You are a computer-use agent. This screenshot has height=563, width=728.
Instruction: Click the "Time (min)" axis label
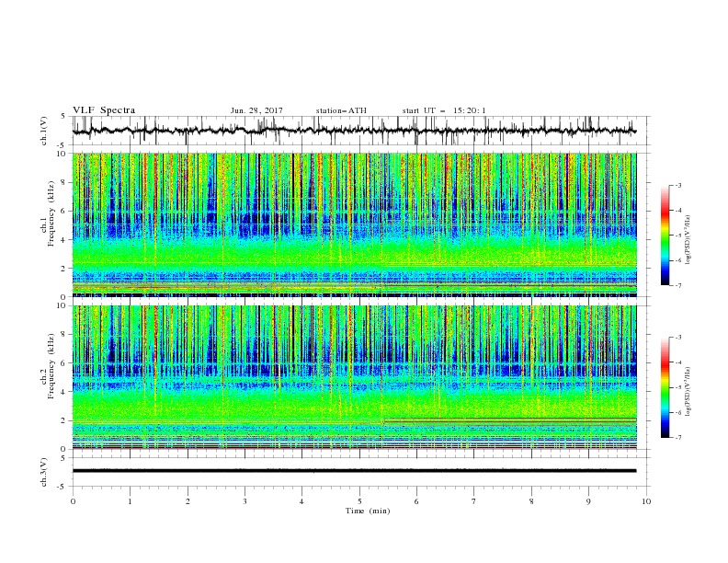point(368,511)
